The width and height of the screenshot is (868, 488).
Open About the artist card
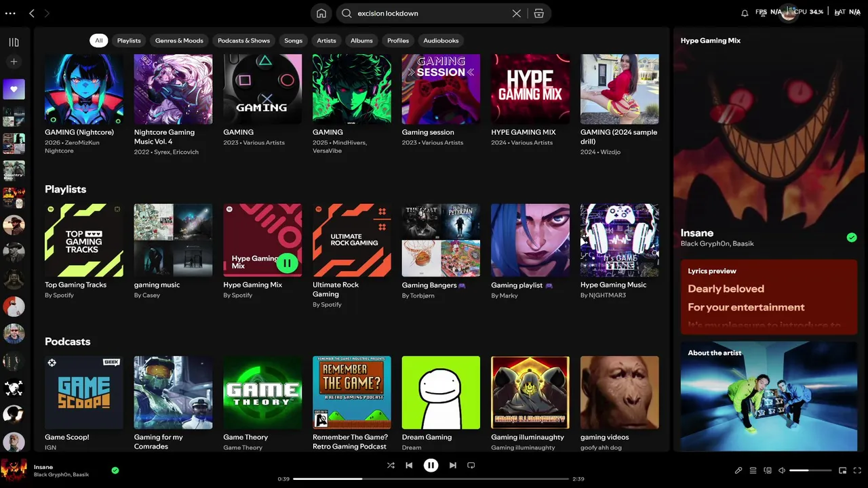769,396
